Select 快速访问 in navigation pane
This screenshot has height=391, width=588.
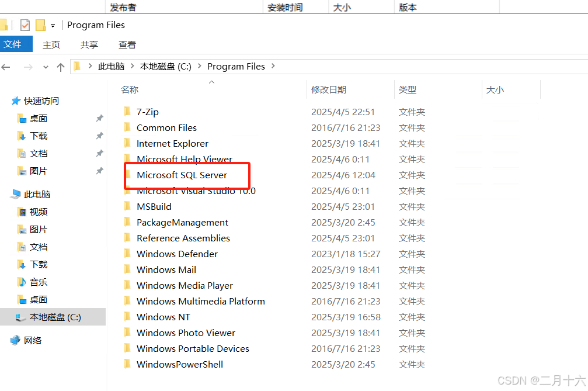click(x=41, y=101)
